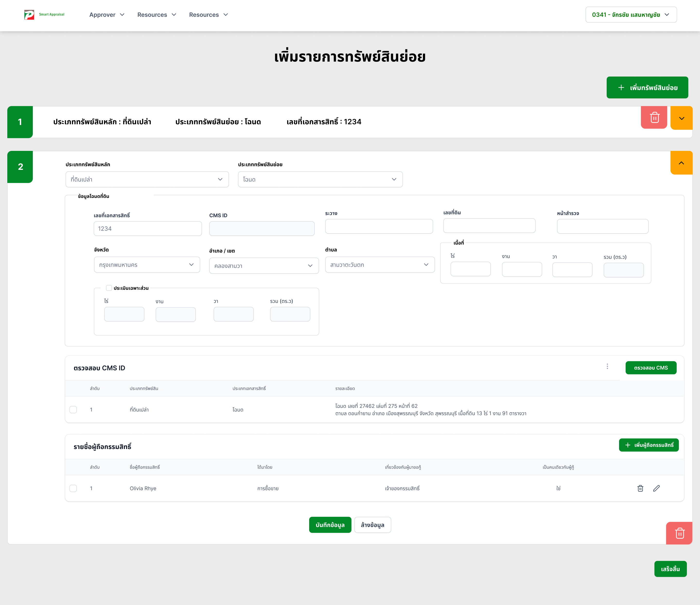Viewport: 700px width, 605px height.
Task: Collapse item 2 with orange up chevron
Action: (x=681, y=163)
